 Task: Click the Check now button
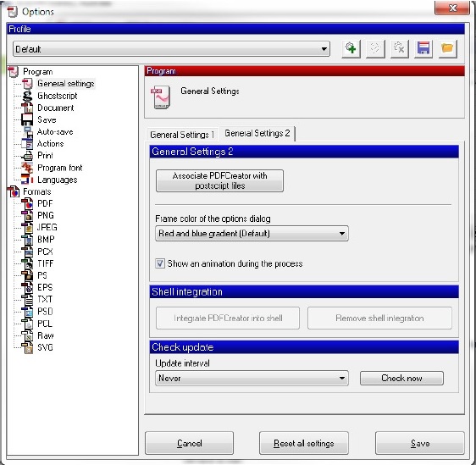click(401, 379)
